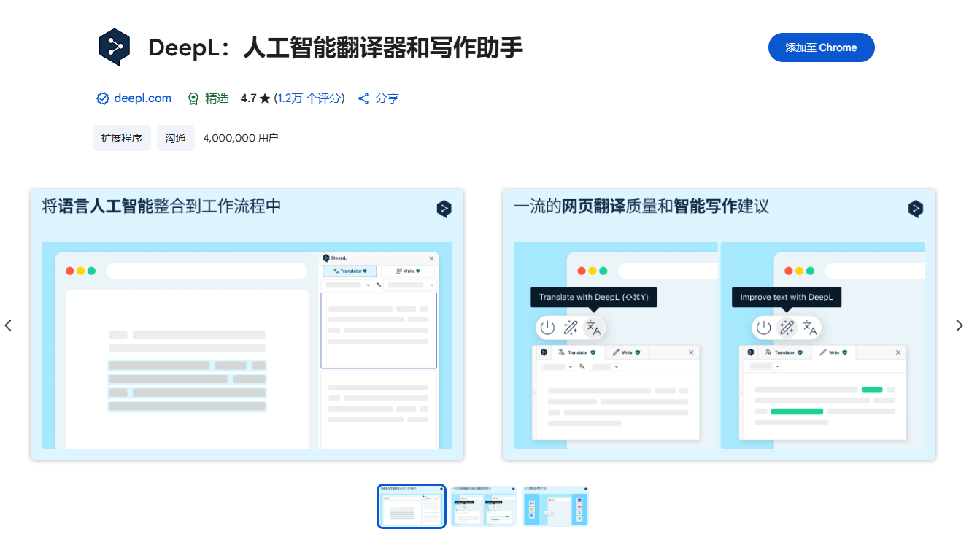Show the previous screenshot with left arrow
The width and height of the screenshot is (980, 537).
[8, 325]
